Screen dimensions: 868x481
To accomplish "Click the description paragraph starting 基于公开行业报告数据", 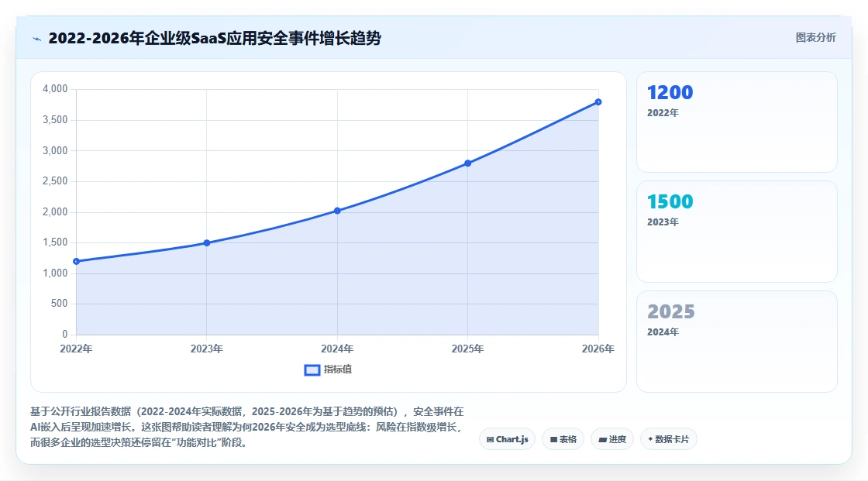I will tap(247, 427).
